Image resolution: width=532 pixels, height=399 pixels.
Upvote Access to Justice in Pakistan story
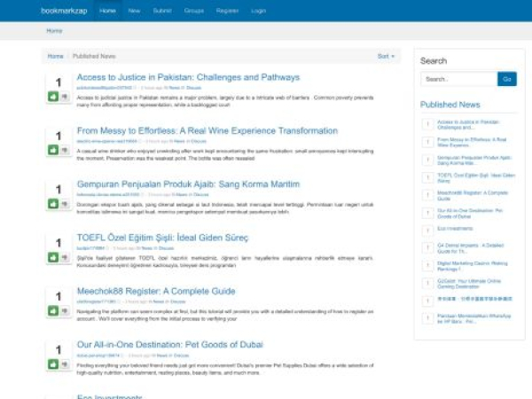click(53, 97)
